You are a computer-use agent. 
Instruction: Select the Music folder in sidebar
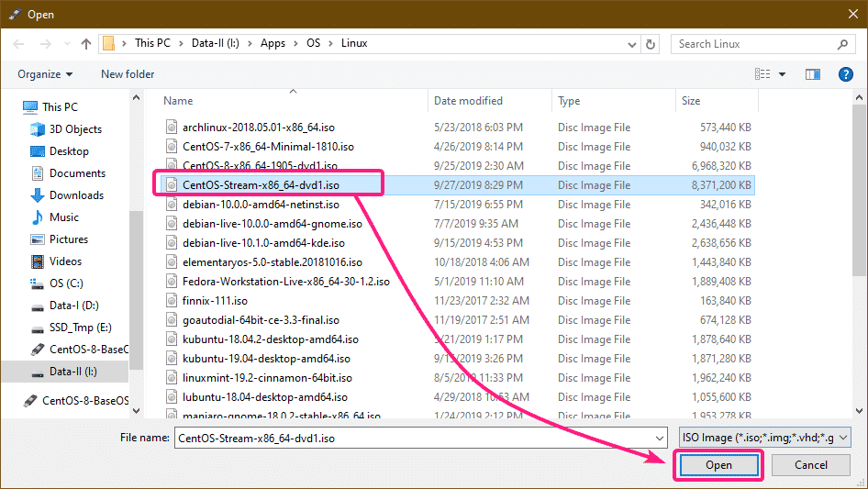coord(63,217)
